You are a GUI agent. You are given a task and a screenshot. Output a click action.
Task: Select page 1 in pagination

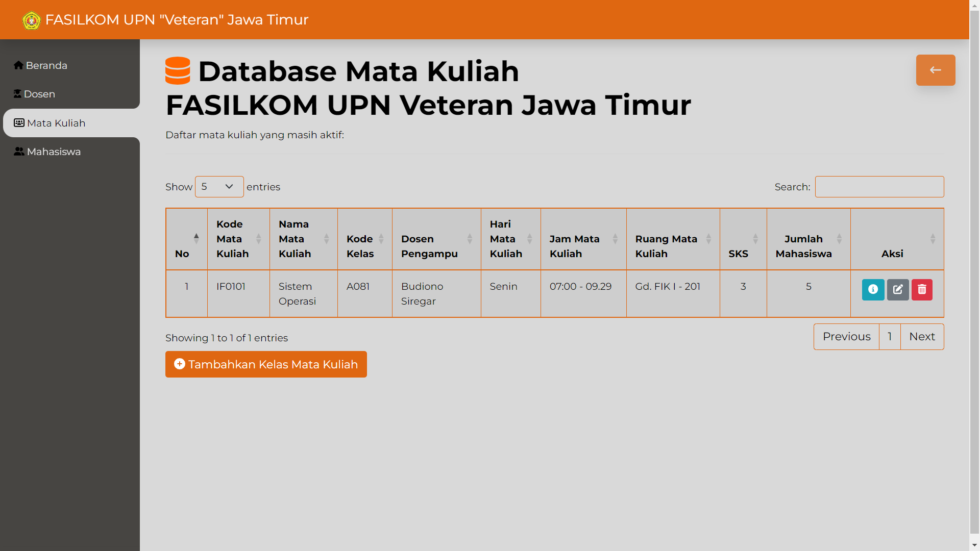(890, 337)
